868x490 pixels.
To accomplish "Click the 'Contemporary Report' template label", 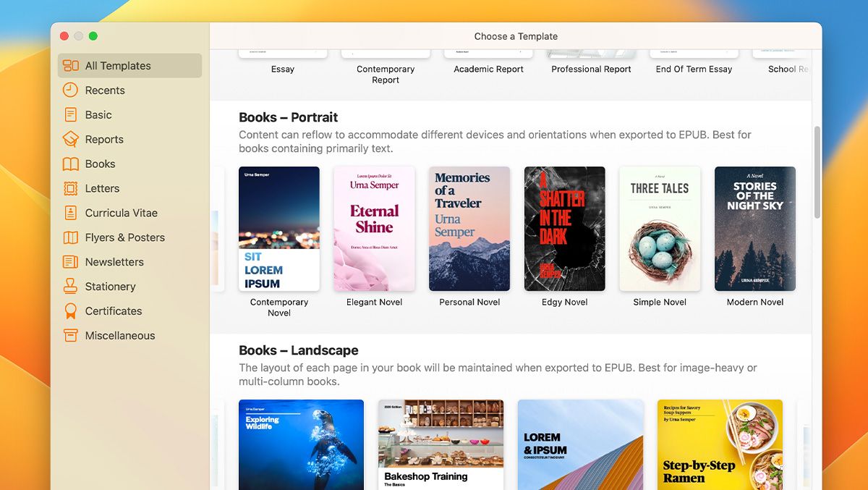I will point(386,75).
